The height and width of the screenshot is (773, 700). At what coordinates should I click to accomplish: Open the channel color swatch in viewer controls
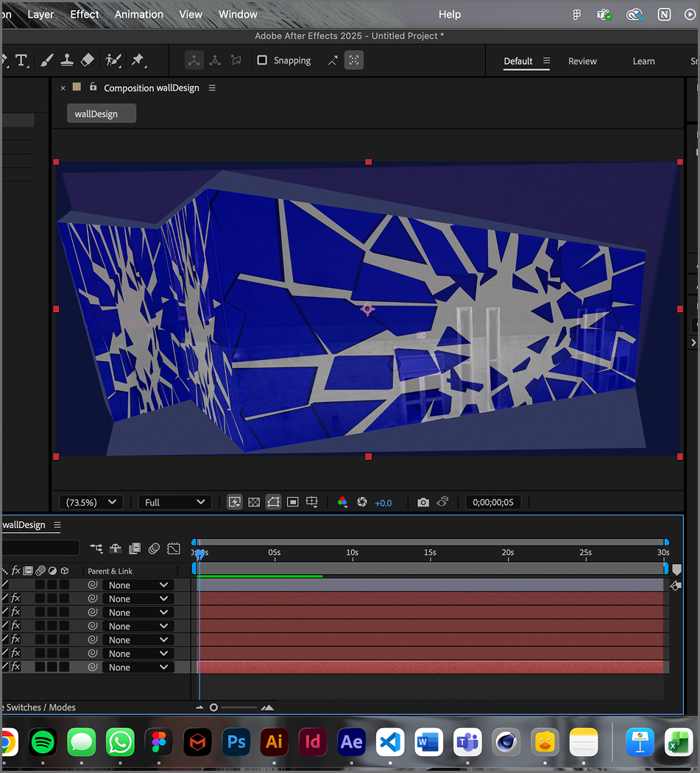[342, 501]
